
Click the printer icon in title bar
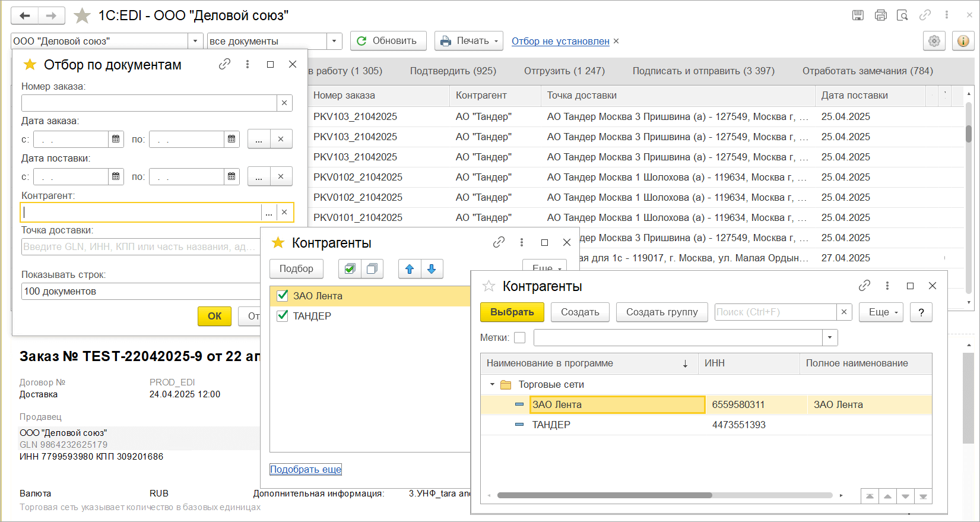[880, 15]
